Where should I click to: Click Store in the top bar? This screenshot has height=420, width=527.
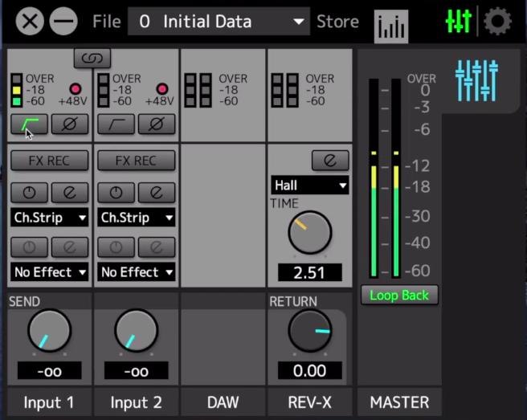click(x=337, y=21)
